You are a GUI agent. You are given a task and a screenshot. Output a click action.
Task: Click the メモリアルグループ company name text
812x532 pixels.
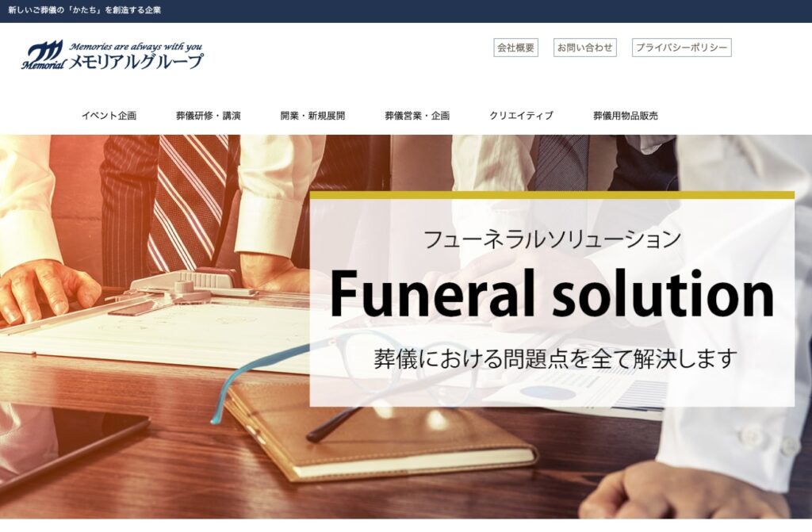(x=136, y=62)
